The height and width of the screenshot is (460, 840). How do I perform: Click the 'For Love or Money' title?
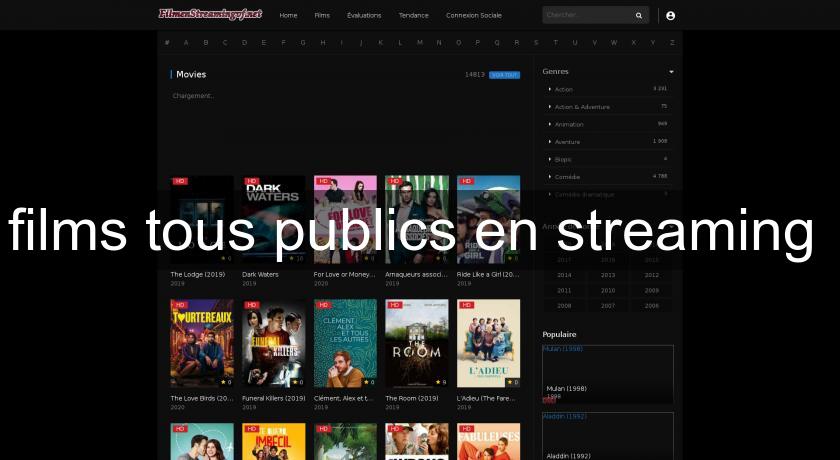(344, 274)
